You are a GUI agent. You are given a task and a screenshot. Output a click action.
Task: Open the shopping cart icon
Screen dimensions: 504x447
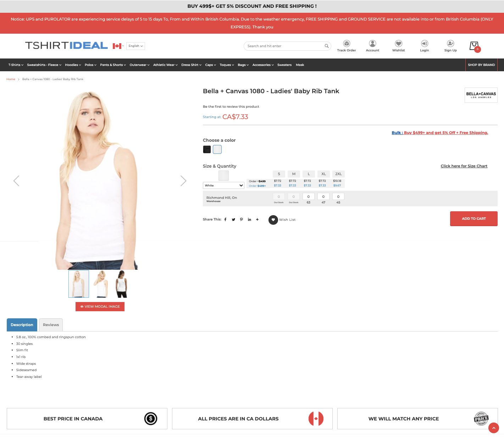(x=474, y=46)
